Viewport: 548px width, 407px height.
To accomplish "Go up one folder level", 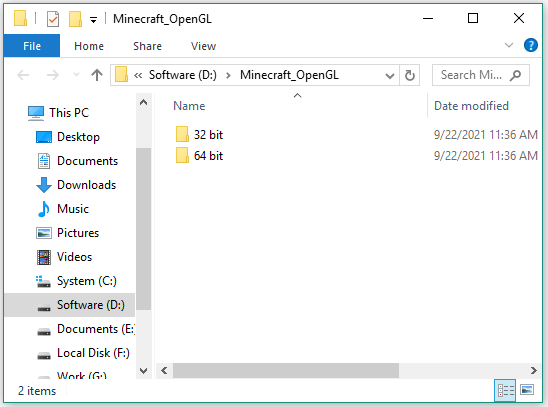I will click(97, 75).
